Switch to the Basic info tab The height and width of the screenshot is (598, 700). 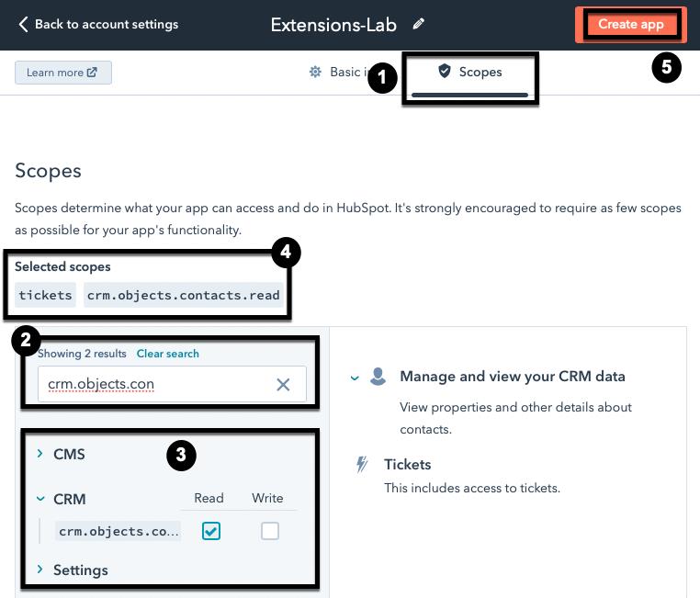tap(339, 72)
